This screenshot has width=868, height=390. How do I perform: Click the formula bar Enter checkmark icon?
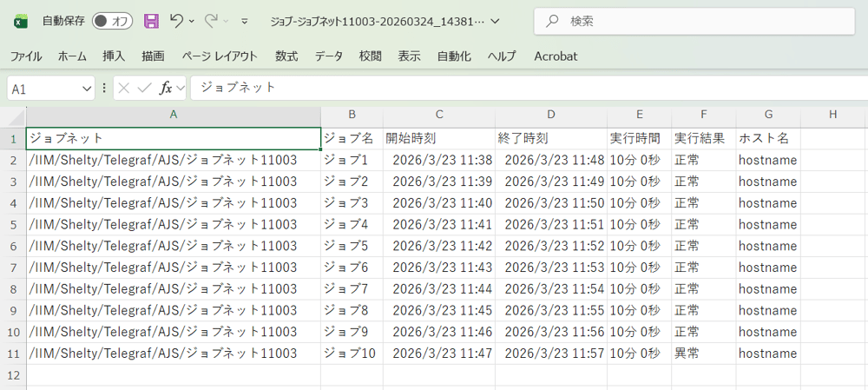[x=144, y=88]
